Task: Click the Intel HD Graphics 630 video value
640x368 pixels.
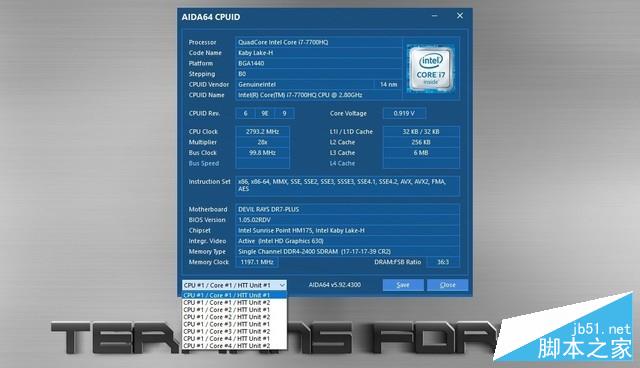Action: pyautogui.click(x=347, y=241)
